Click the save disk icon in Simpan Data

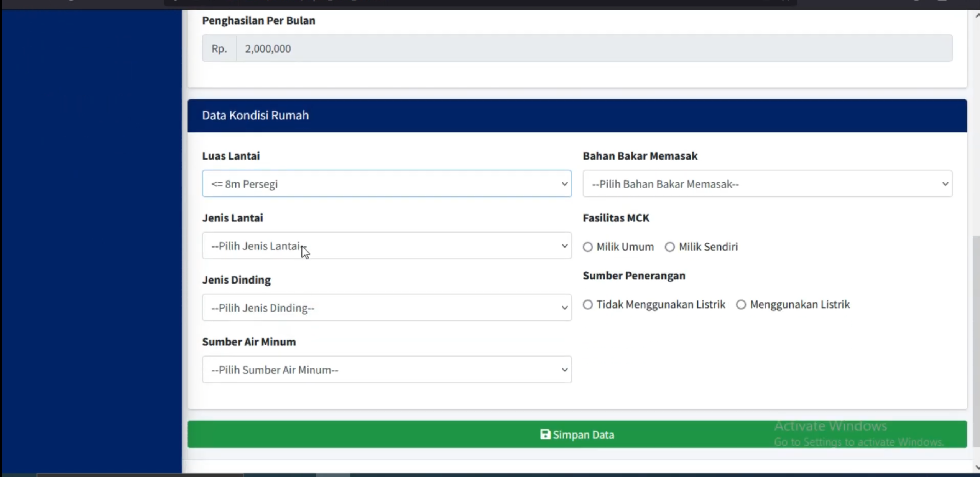(x=545, y=434)
